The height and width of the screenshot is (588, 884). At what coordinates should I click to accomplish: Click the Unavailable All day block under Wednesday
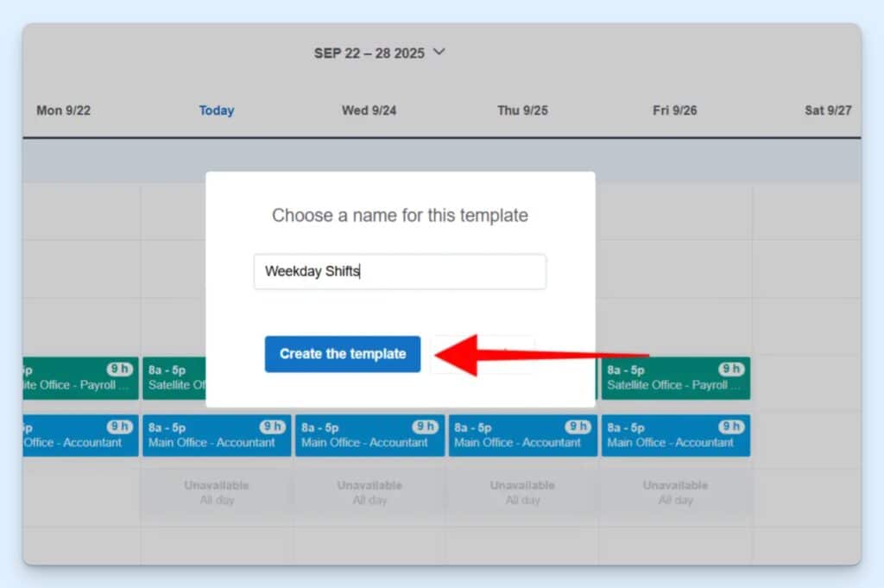pos(369,492)
